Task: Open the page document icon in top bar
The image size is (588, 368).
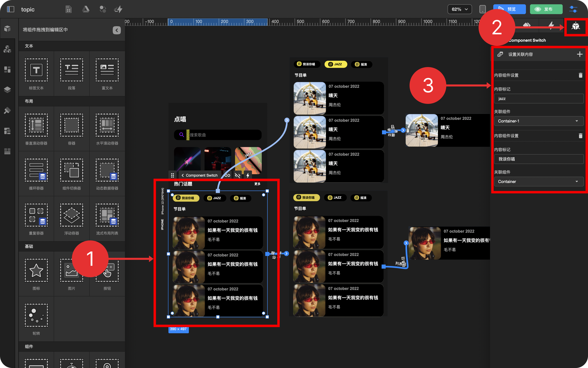Action: [69, 9]
